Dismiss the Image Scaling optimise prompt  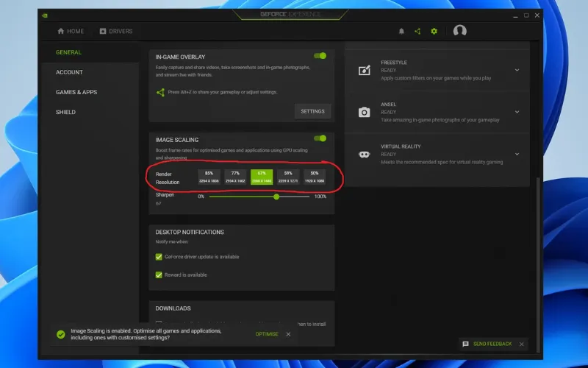tap(288, 334)
